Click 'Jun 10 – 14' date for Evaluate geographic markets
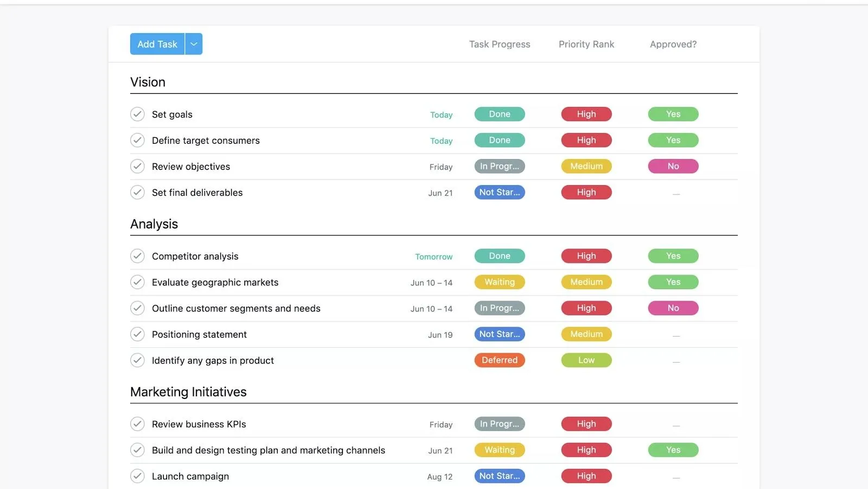This screenshot has width=868, height=489. pos(431,283)
